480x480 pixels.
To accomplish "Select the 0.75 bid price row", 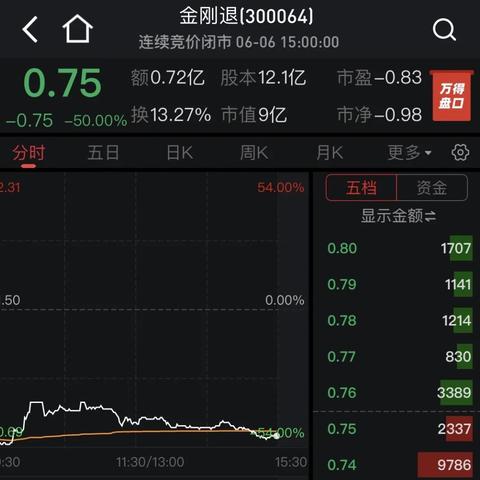I will click(x=399, y=429).
